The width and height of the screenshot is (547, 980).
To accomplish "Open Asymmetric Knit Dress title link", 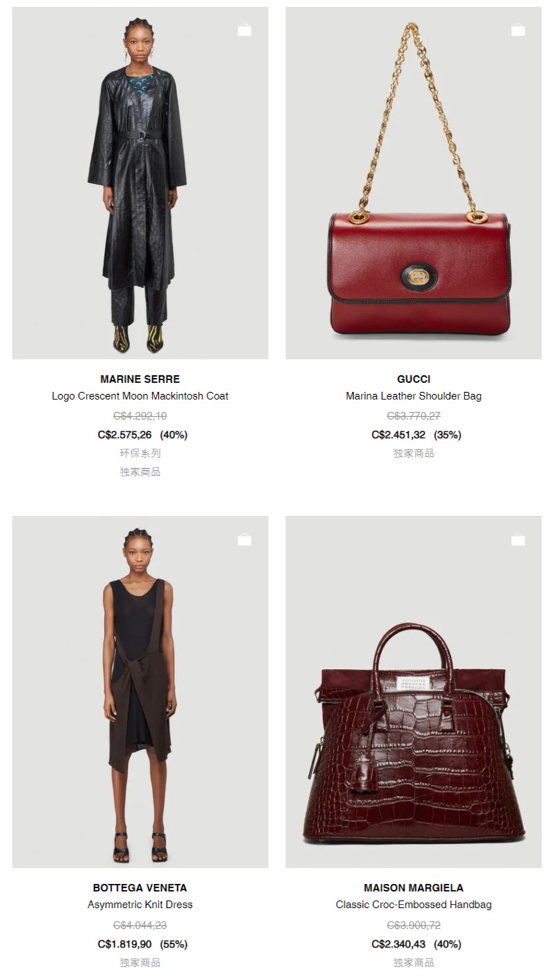I will pos(140,905).
